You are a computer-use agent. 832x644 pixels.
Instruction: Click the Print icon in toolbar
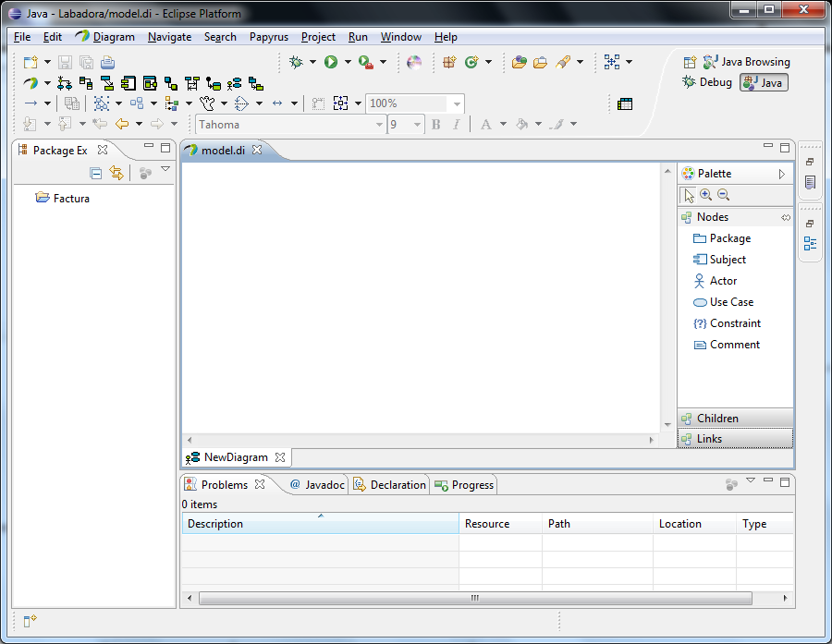click(107, 63)
